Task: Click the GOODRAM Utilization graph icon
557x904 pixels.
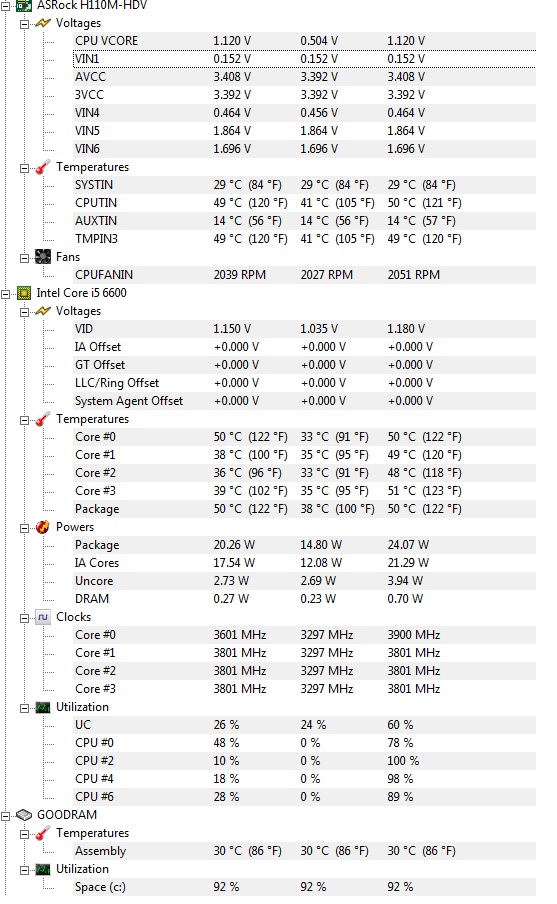Action: (x=43, y=869)
